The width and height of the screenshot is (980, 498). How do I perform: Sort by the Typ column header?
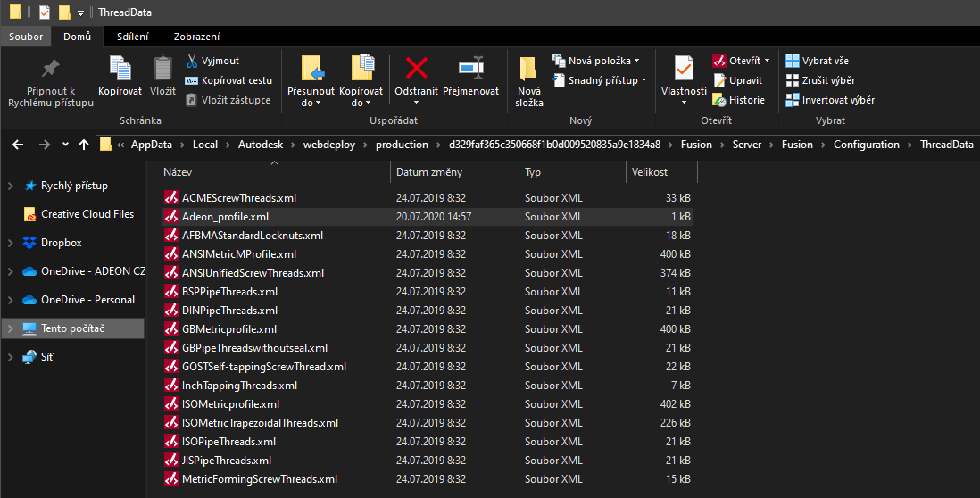(x=572, y=172)
